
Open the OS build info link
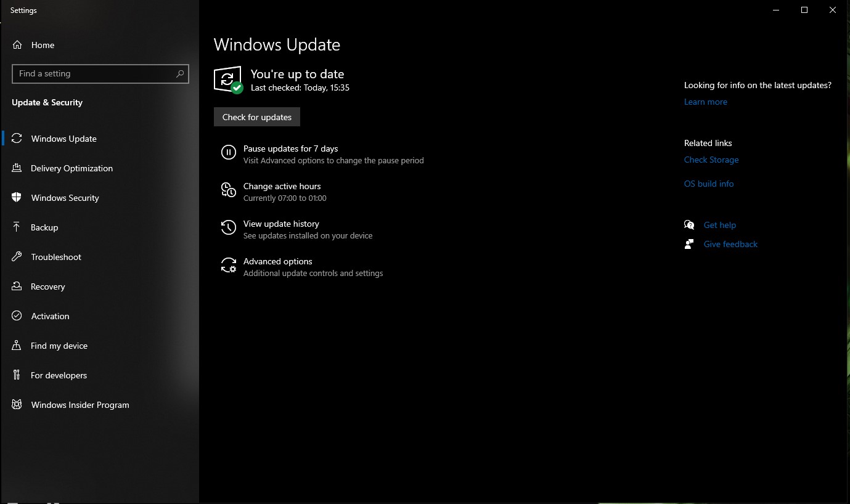[x=709, y=184]
